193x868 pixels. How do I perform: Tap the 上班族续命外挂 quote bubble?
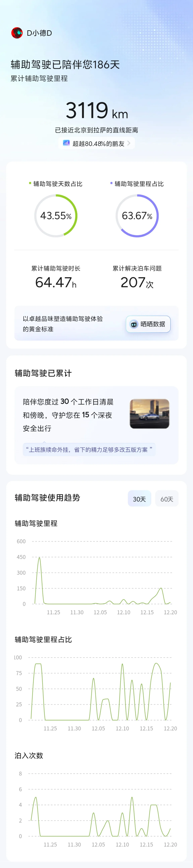pos(89,449)
